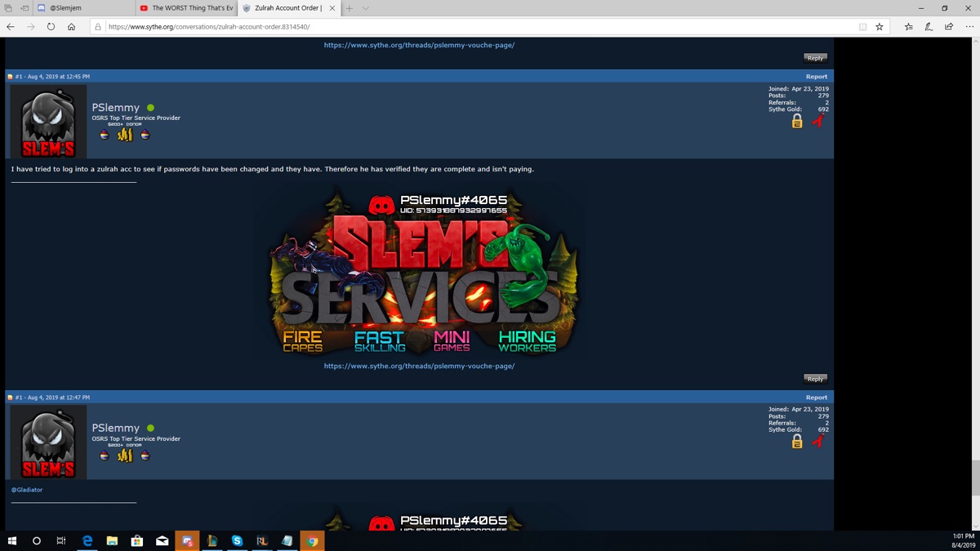The width and height of the screenshot is (980, 551).
Task: Open RuneLite from taskbar
Action: click(x=262, y=540)
